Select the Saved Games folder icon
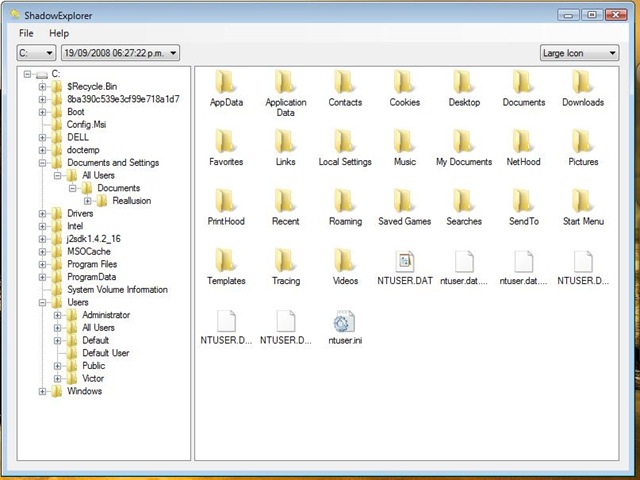 tap(404, 201)
